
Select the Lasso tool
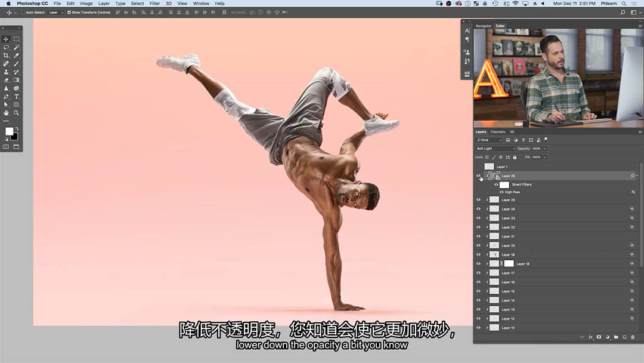point(6,47)
